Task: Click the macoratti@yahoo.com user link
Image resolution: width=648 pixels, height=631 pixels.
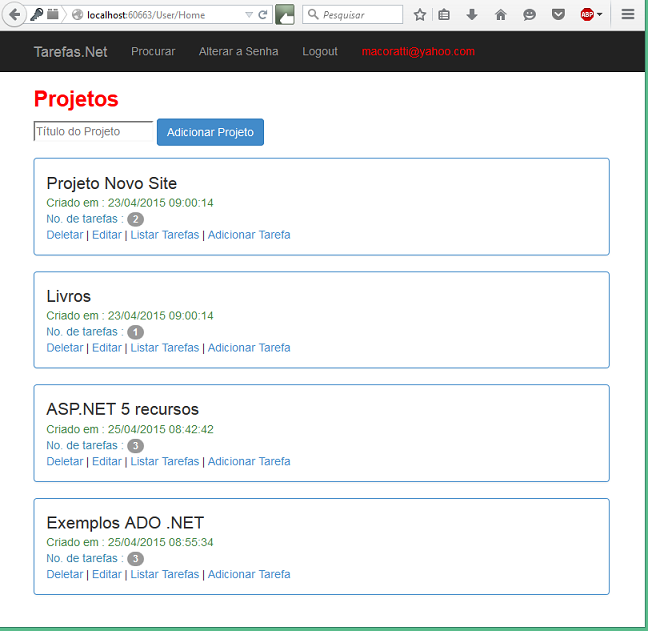Action: pos(418,51)
